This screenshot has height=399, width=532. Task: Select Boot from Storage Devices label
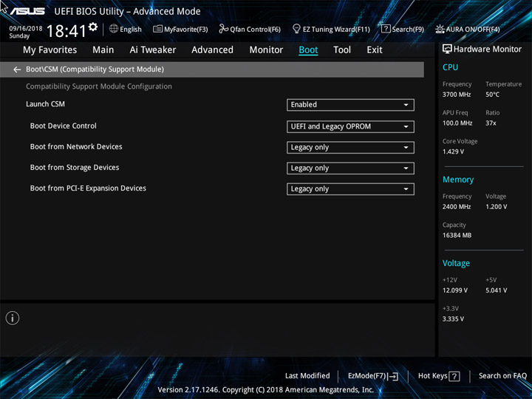[x=75, y=168]
